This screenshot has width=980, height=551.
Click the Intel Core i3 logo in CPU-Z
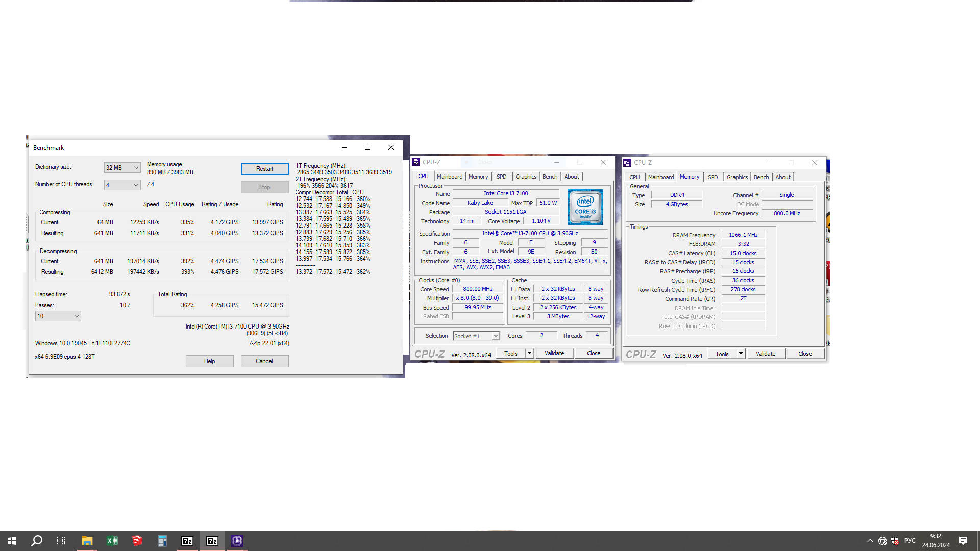[585, 207]
